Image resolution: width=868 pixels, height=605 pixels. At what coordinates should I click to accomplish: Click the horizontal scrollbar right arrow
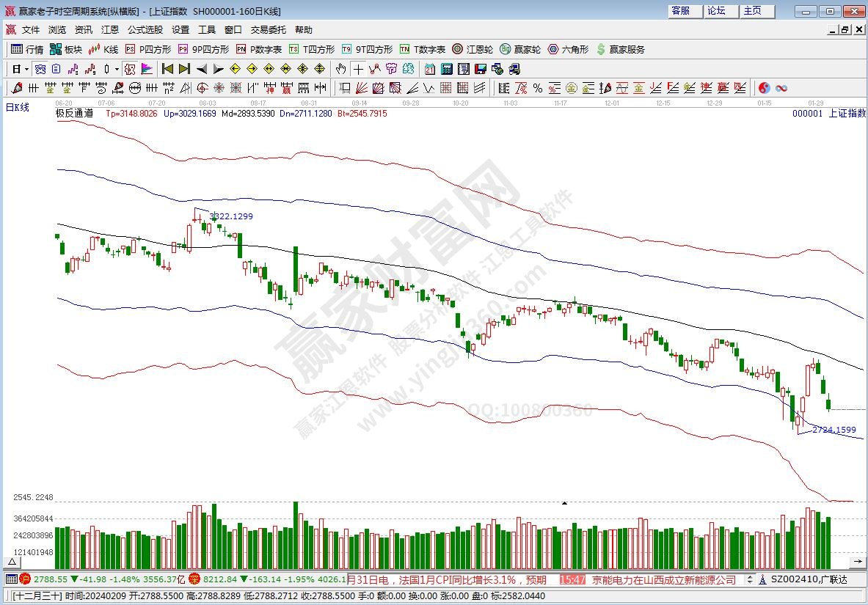point(862,561)
